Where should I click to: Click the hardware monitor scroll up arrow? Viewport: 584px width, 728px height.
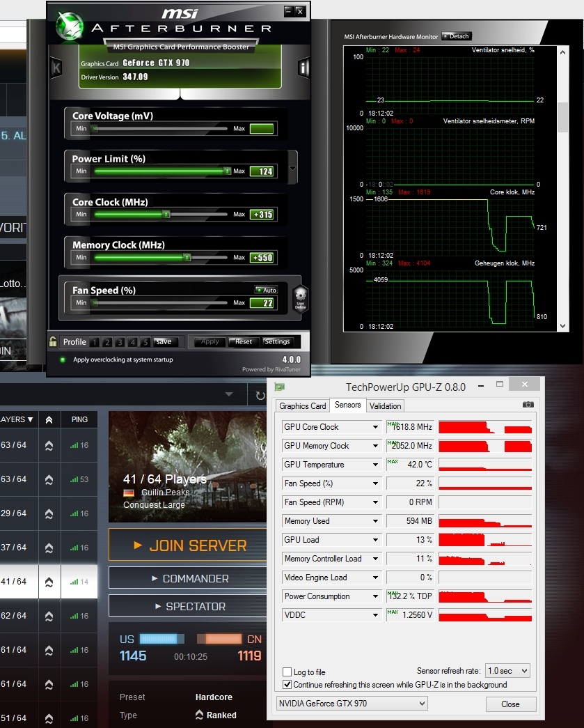[x=562, y=52]
